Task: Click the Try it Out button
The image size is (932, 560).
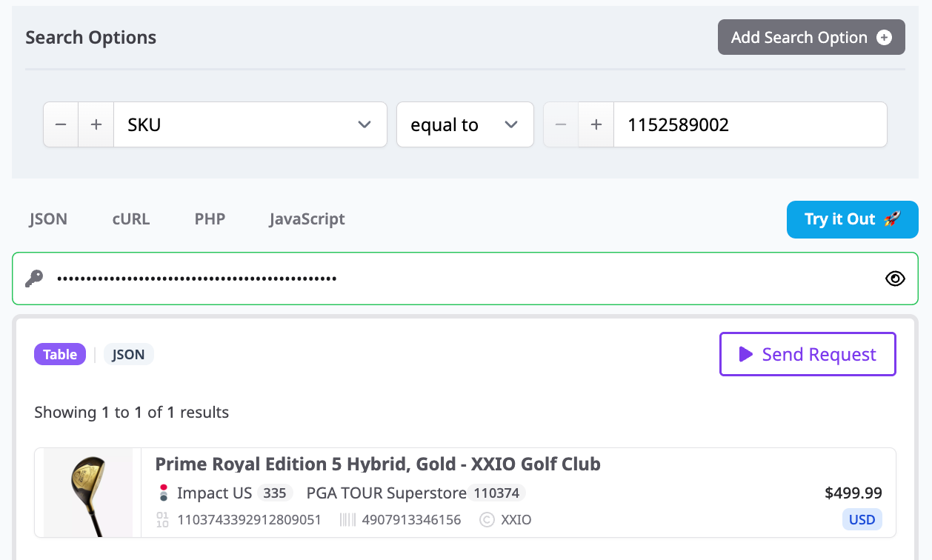Action: click(853, 219)
